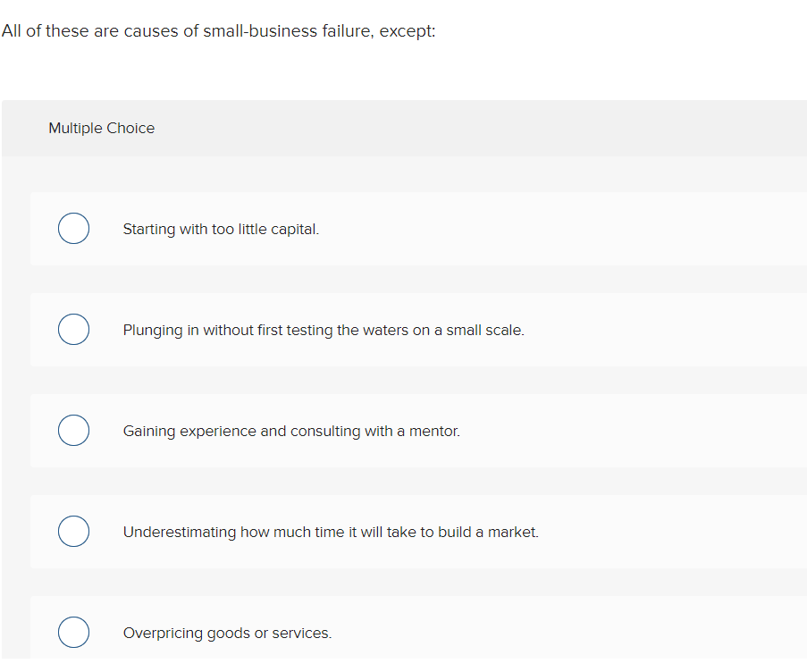Select the radio button for 'Overpricing goods or services'
Viewport: 807px width, 672px height.
coord(73,632)
